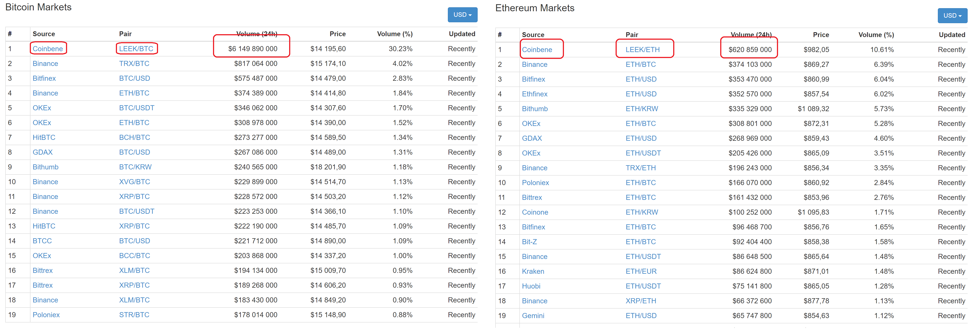Click the Bitfinex BTC/USD pair link
The height and width of the screenshot is (330, 980).
click(x=134, y=78)
